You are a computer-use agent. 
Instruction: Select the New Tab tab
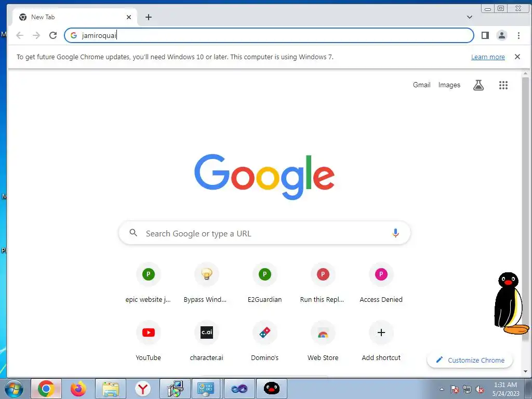click(x=75, y=17)
